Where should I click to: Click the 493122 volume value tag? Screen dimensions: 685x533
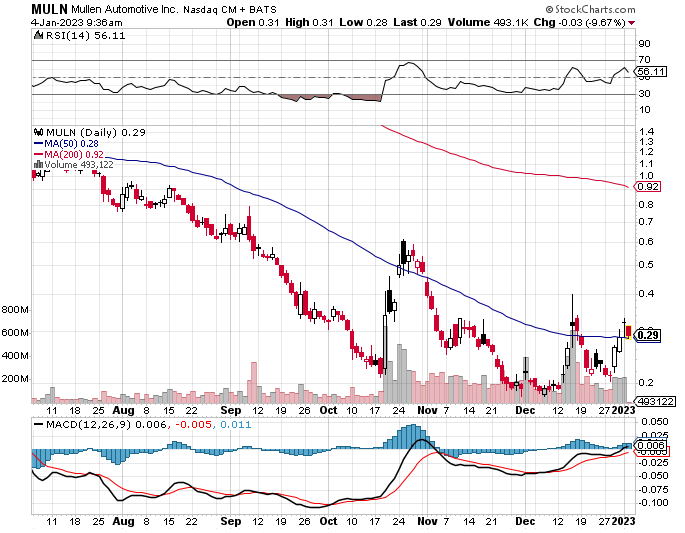point(655,401)
